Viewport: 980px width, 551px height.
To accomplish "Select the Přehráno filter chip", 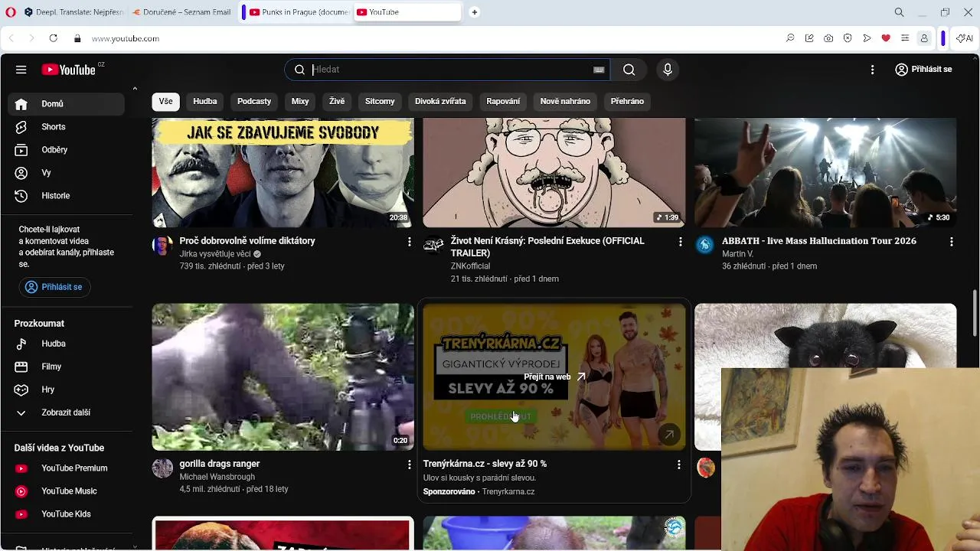I will click(627, 101).
